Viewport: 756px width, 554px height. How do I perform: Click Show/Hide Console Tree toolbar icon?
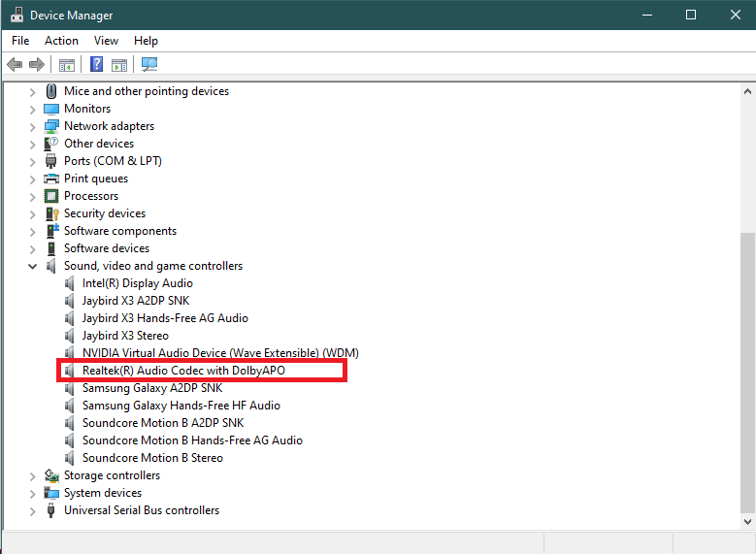[x=67, y=65]
